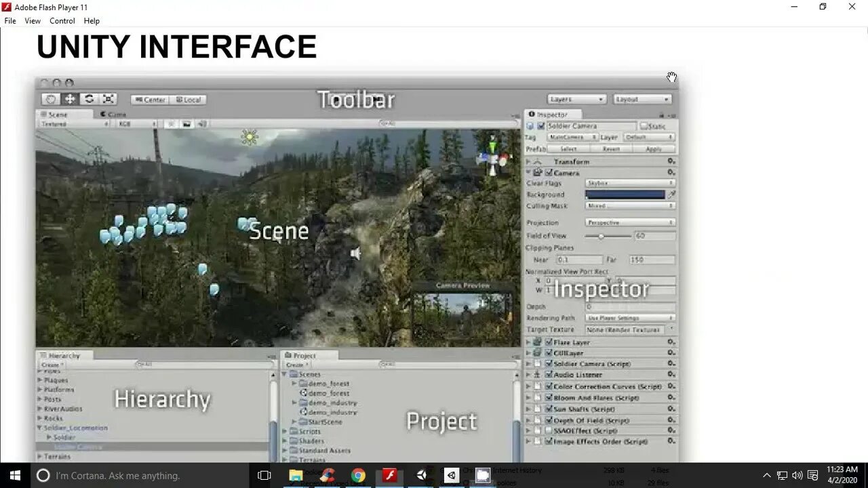The image size is (868, 488).
Task: Expand the Transform component
Action: pyautogui.click(x=529, y=161)
